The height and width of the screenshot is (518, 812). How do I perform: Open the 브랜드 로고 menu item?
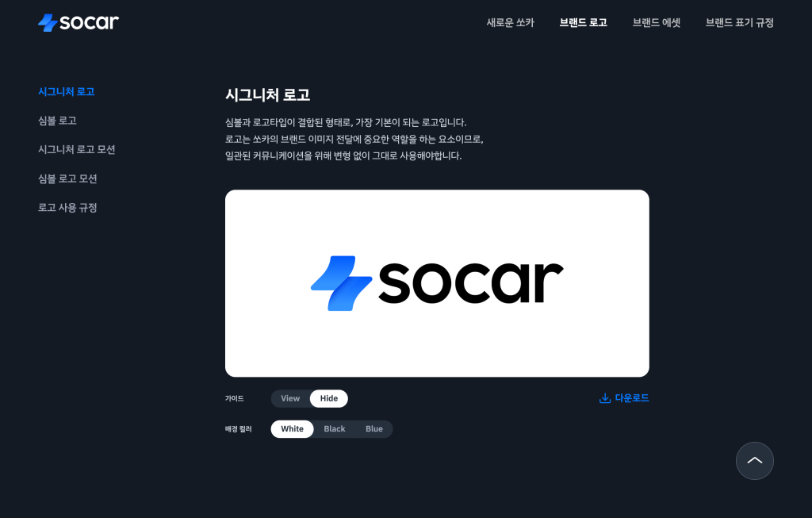pyautogui.click(x=583, y=23)
